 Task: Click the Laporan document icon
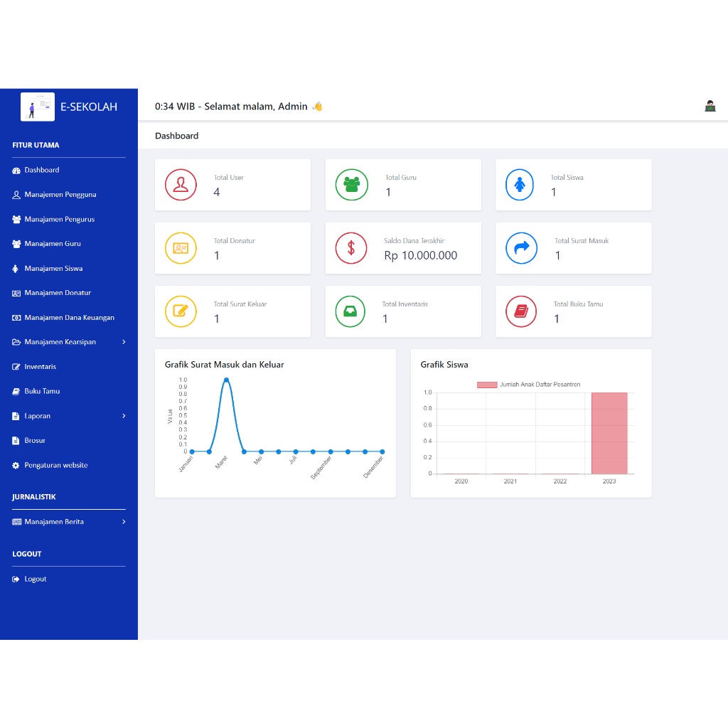pos(16,416)
